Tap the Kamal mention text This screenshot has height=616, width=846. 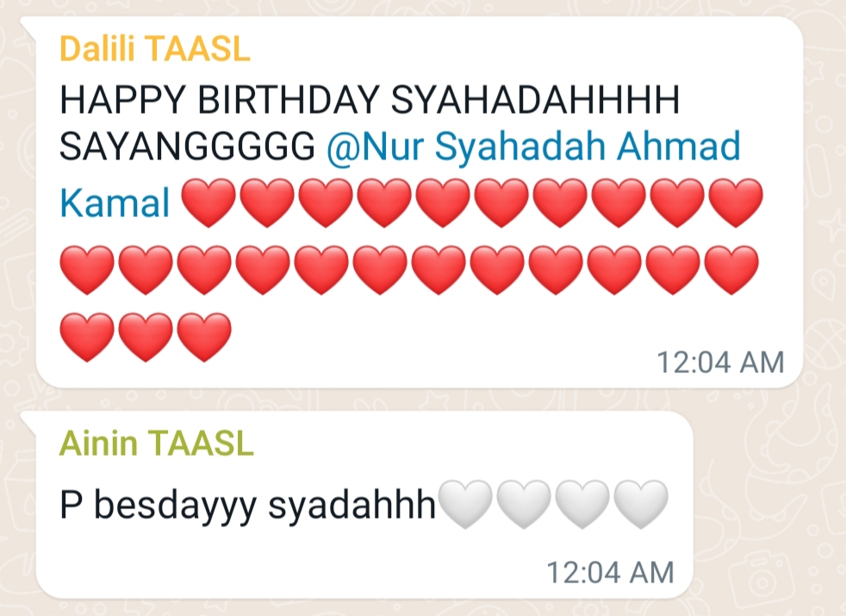pos(115,202)
